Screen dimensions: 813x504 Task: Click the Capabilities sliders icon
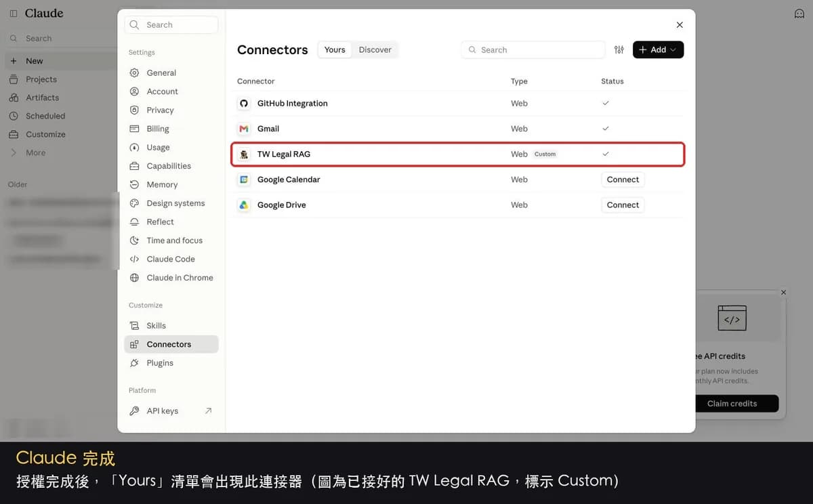[x=134, y=166]
